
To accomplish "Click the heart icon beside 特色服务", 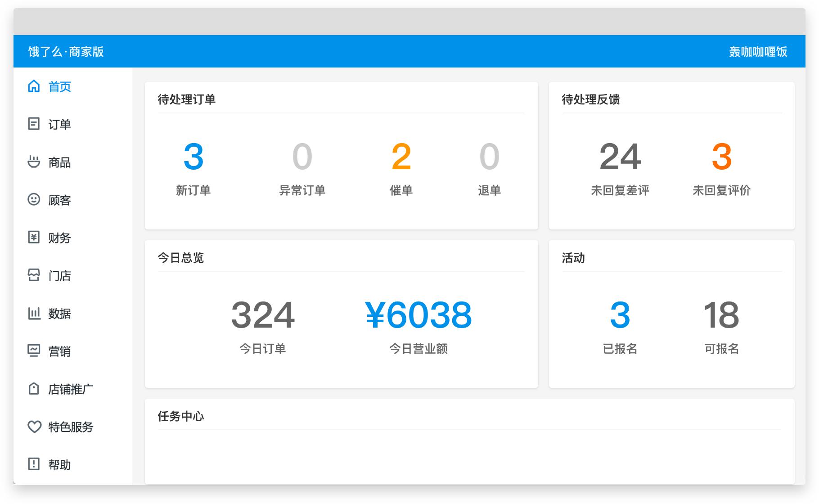I will click(x=34, y=427).
